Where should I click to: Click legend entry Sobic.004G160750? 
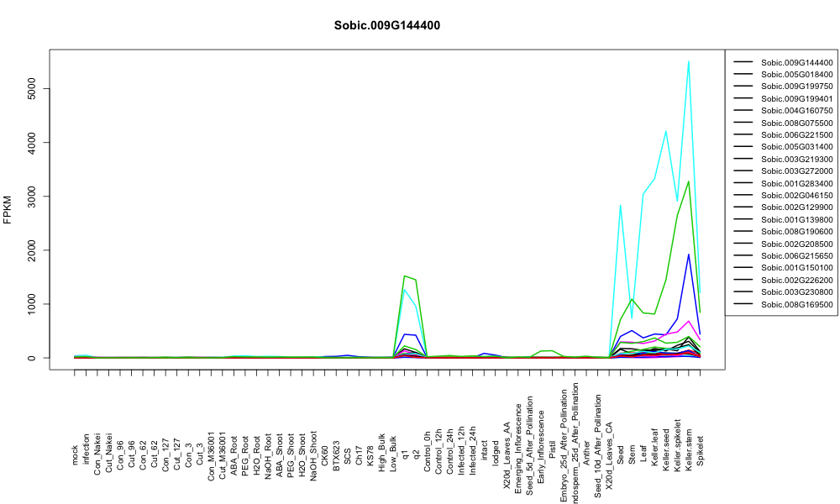pos(783,110)
